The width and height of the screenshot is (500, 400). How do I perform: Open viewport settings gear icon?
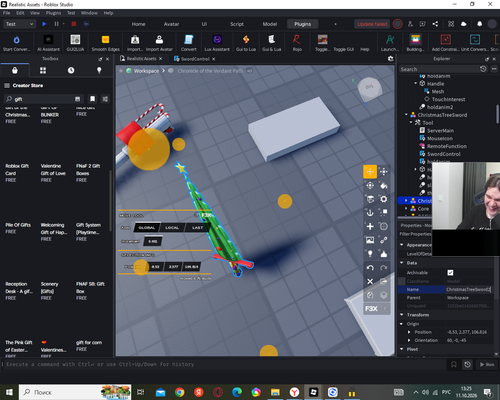pos(390,59)
